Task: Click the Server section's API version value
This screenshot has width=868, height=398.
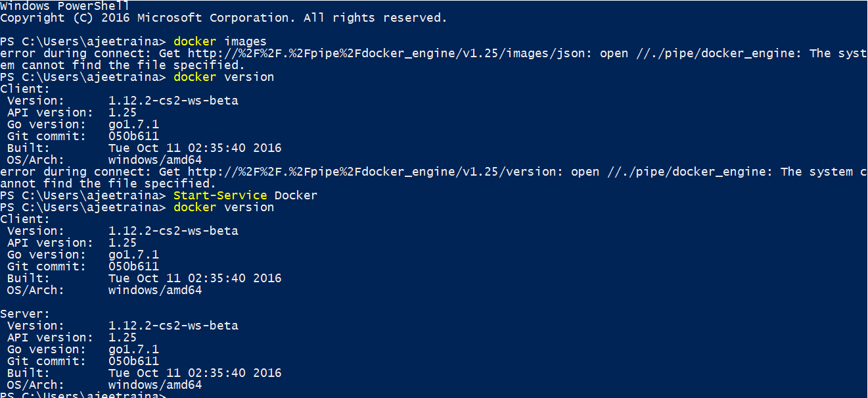Action: coord(122,337)
